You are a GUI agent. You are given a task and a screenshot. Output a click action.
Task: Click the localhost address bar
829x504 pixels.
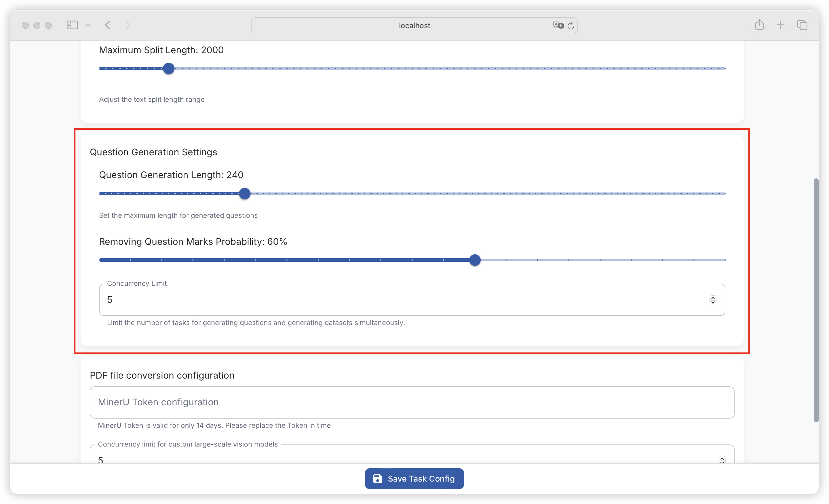[414, 26]
